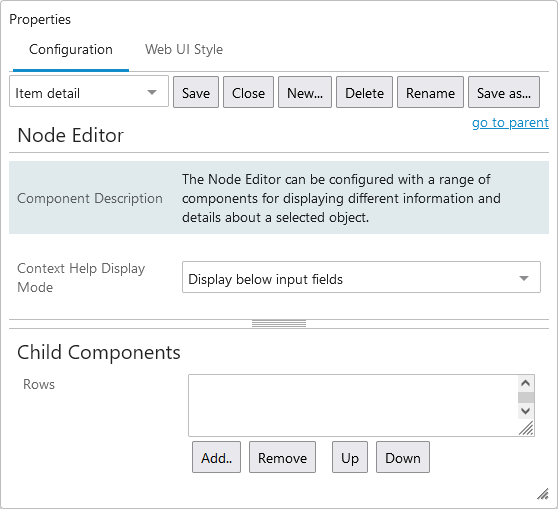Select the Configuration tab
The height and width of the screenshot is (509, 558).
pos(71,49)
